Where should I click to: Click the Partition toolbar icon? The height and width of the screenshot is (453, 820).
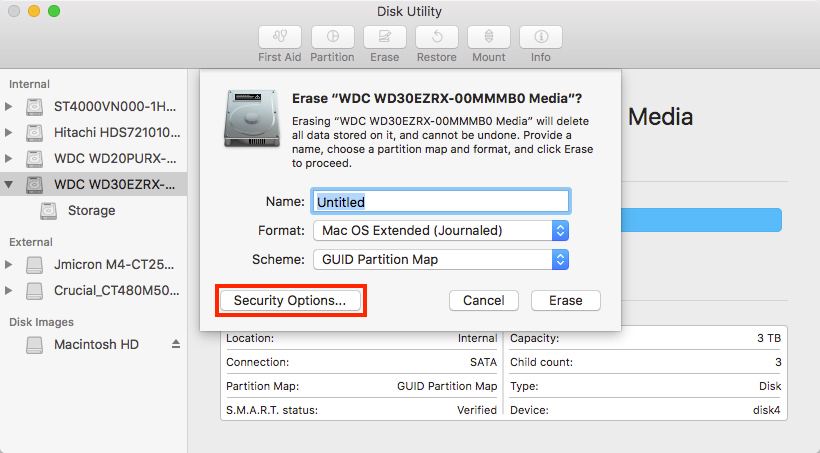point(332,37)
